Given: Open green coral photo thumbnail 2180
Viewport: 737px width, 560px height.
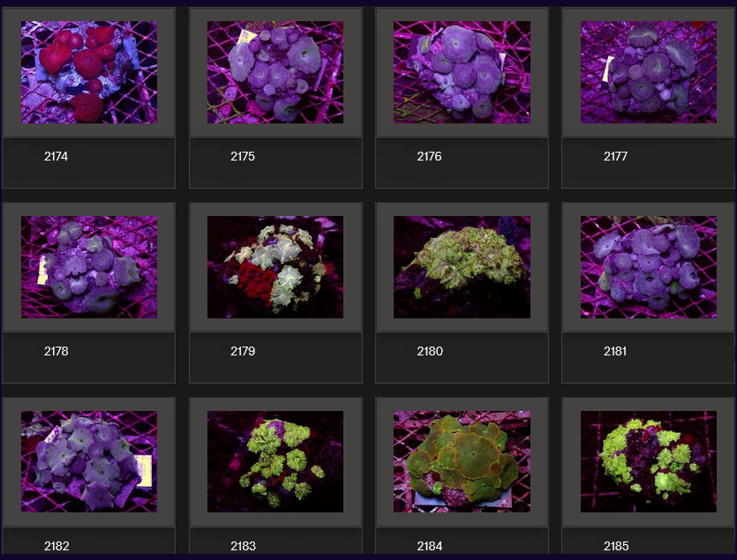Looking at the screenshot, I should pyautogui.click(x=462, y=267).
